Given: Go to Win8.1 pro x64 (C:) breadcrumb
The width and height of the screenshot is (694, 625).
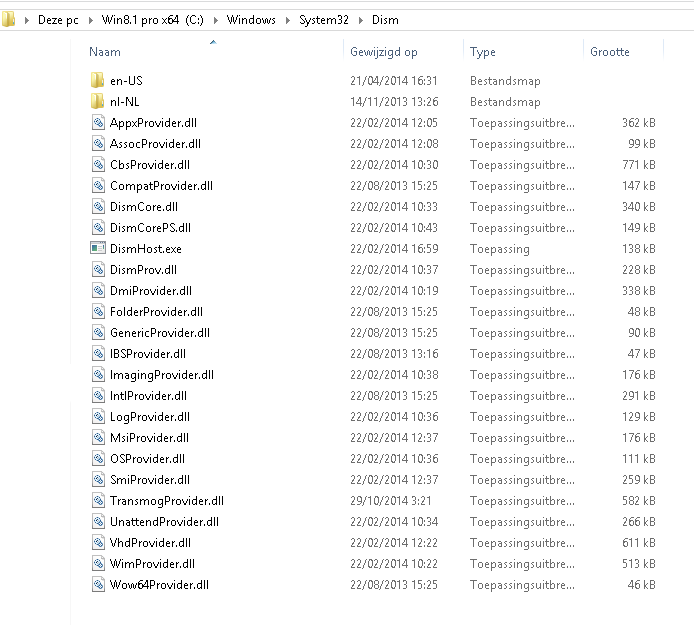Looking at the screenshot, I should pos(153,20).
